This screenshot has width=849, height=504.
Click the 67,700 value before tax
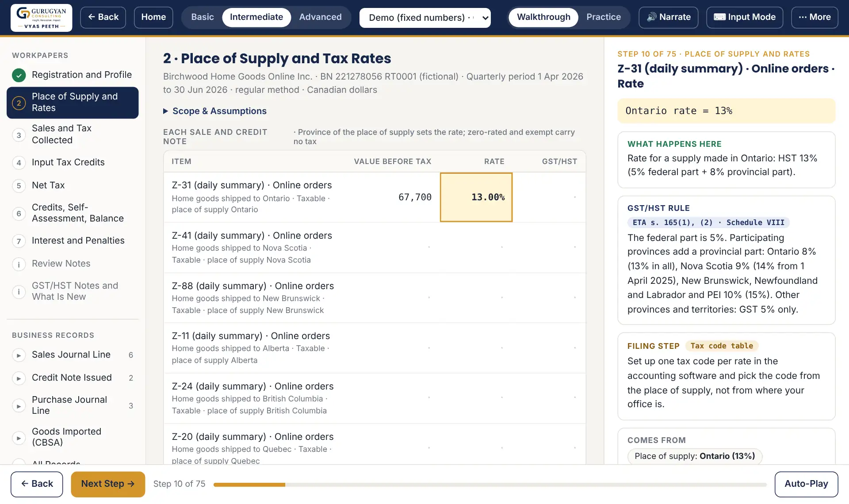tap(415, 197)
